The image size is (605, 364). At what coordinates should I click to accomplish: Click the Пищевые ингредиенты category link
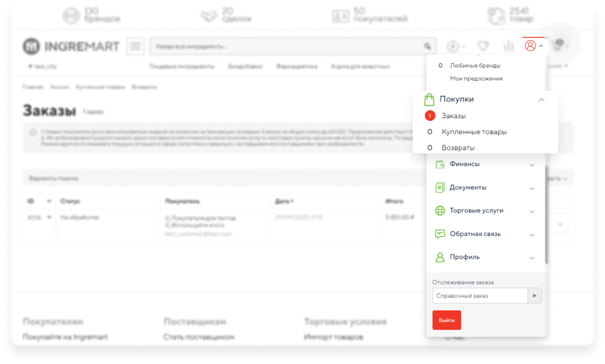pos(182,67)
